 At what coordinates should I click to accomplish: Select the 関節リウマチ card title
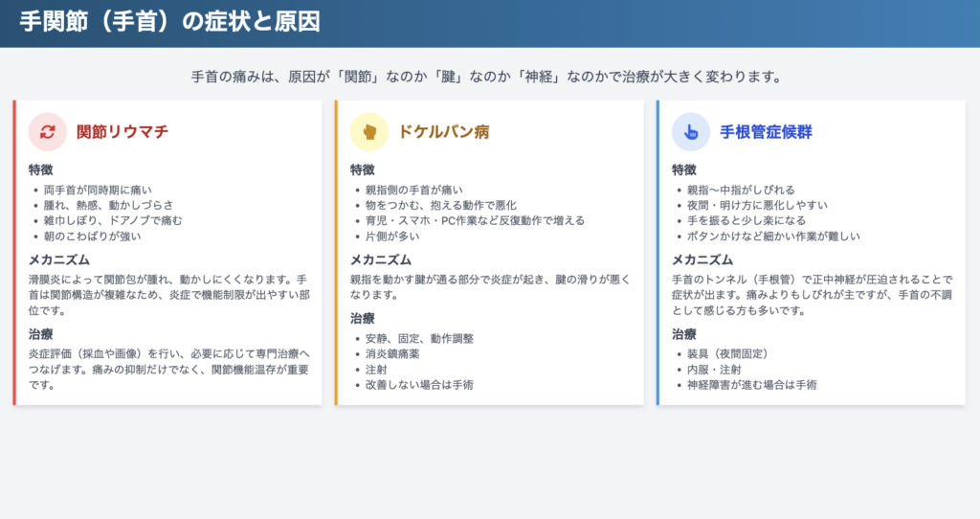click(x=122, y=132)
